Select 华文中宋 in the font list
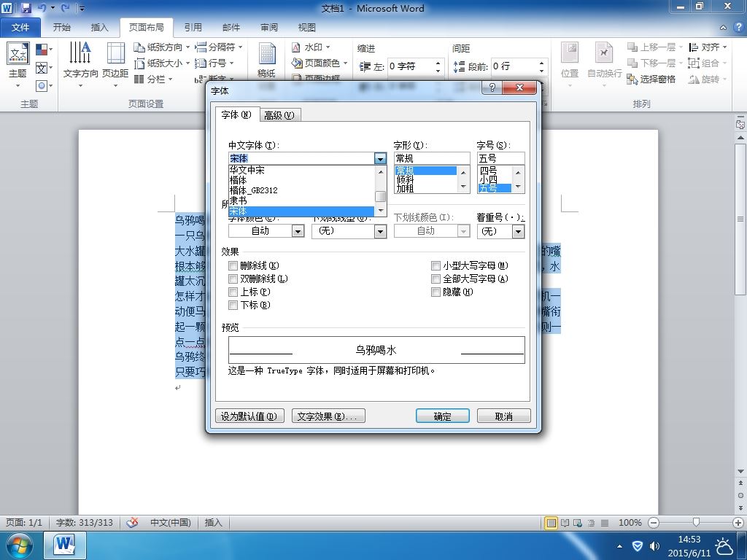 pos(301,170)
